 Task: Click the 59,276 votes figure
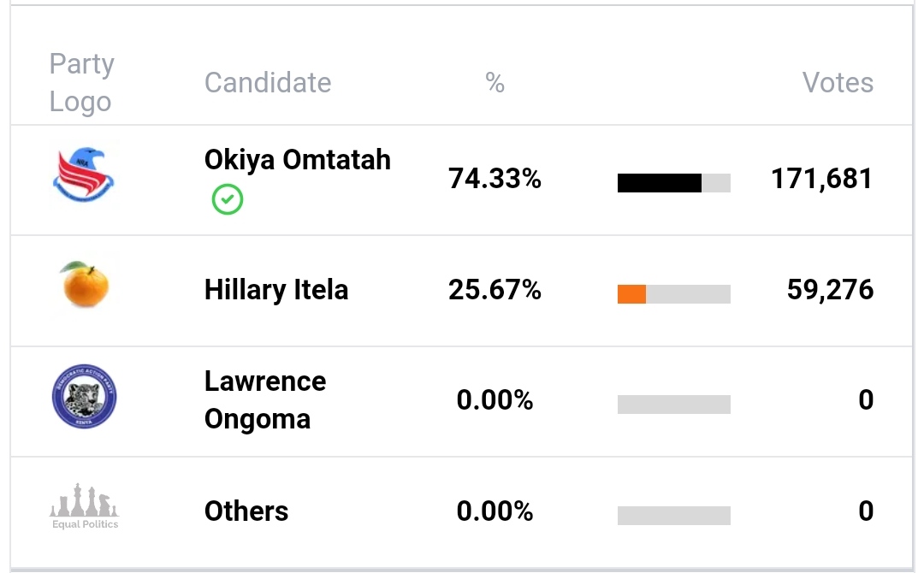tap(830, 290)
